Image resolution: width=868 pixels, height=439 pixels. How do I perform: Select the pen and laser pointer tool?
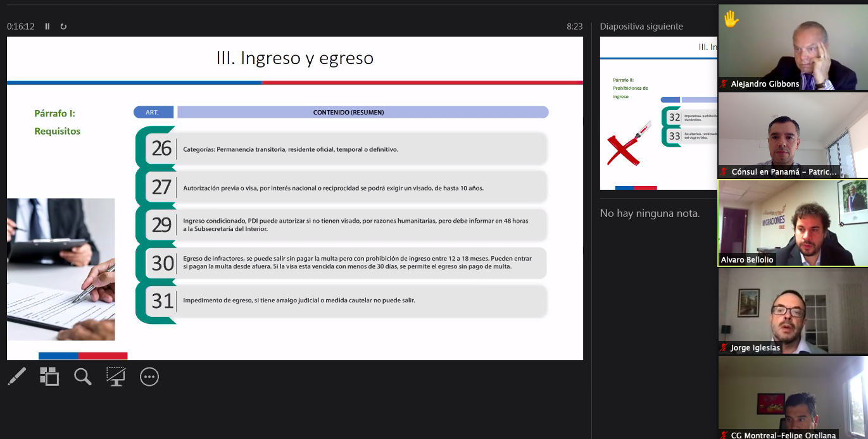(x=16, y=377)
